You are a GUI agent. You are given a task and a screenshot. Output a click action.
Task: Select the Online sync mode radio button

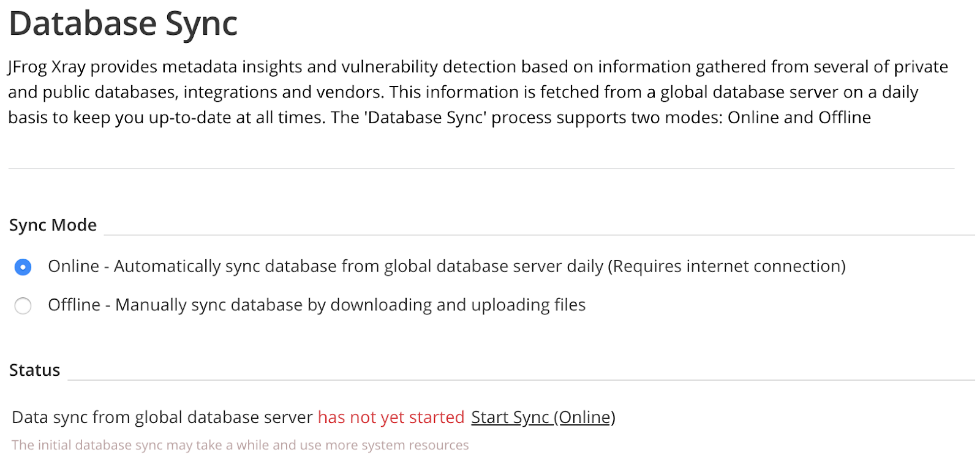click(x=23, y=267)
